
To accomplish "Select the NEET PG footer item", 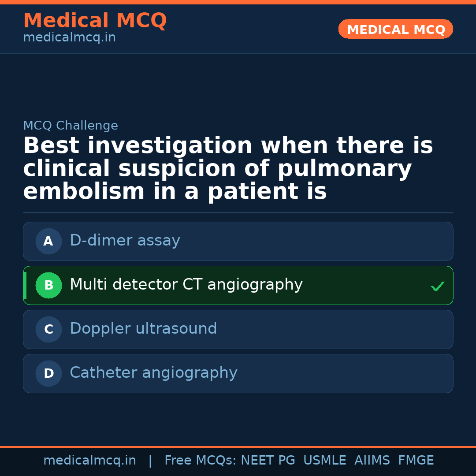I will coord(268,460).
